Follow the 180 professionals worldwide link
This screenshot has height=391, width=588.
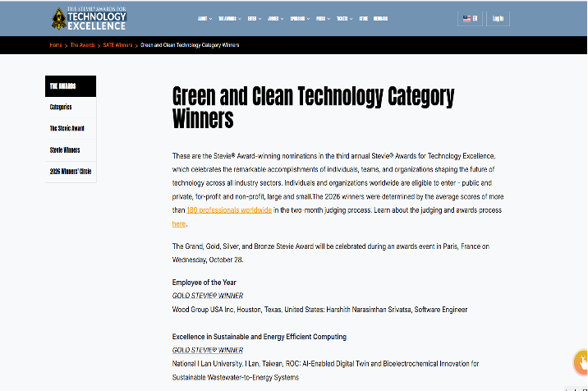pyautogui.click(x=229, y=210)
